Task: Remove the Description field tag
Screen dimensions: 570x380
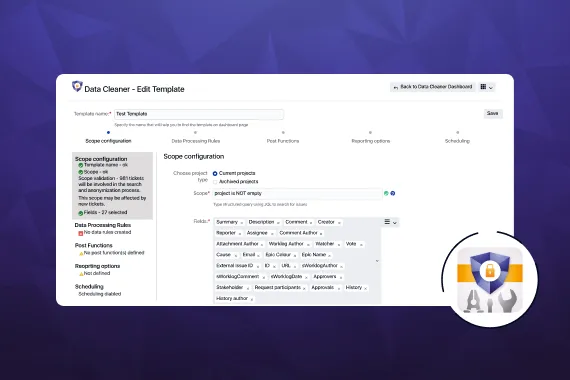Action: coord(278,223)
